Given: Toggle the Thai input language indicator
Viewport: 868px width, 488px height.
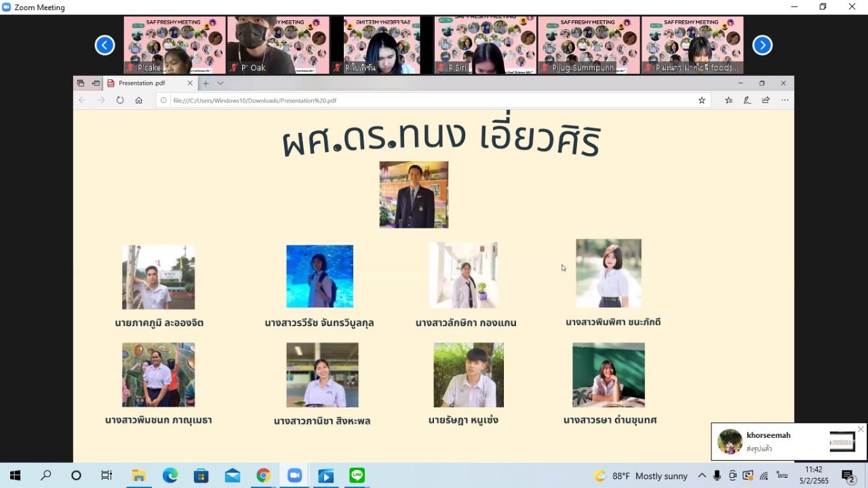Looking at the screenshot, I should 782,476.
